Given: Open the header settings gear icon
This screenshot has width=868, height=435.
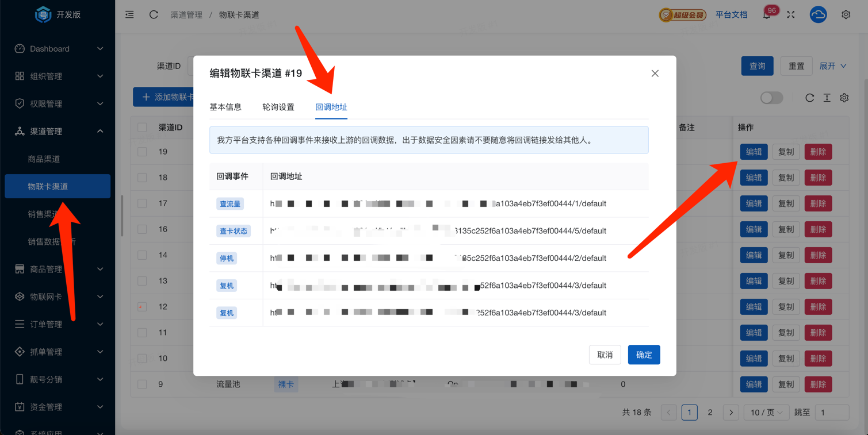Looking at the screenshot, I should (x=846, y=15).
